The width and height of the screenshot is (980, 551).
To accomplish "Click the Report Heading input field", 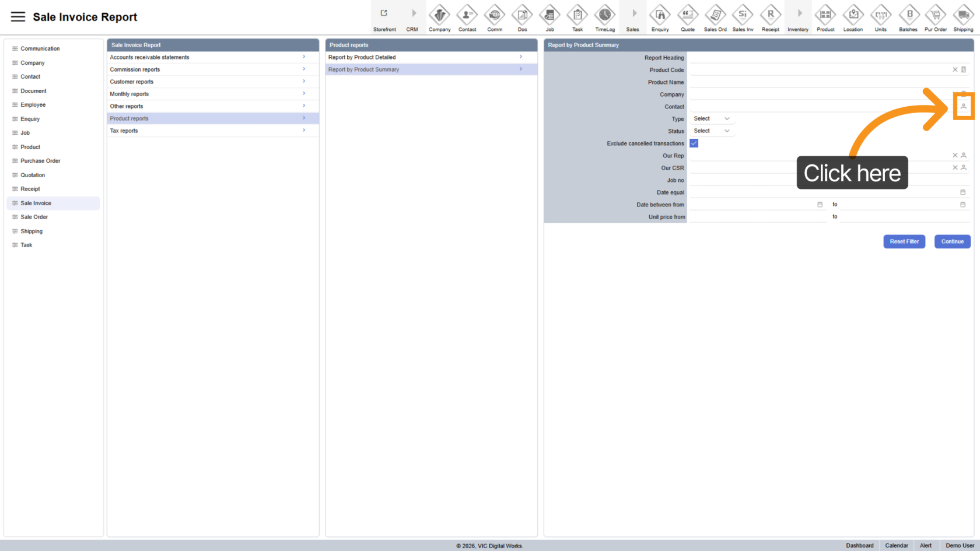I will (828, 58).
